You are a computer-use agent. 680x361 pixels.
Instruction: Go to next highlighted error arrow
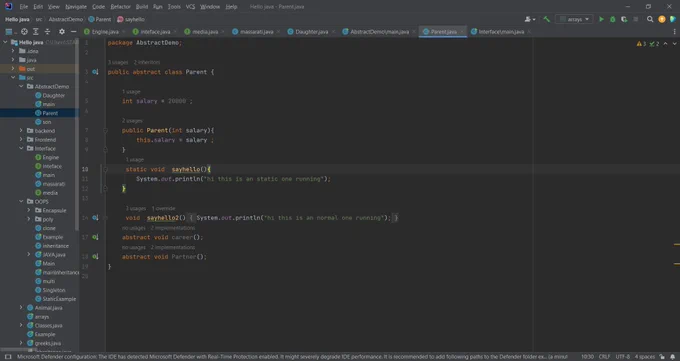[x=674, y=44]
